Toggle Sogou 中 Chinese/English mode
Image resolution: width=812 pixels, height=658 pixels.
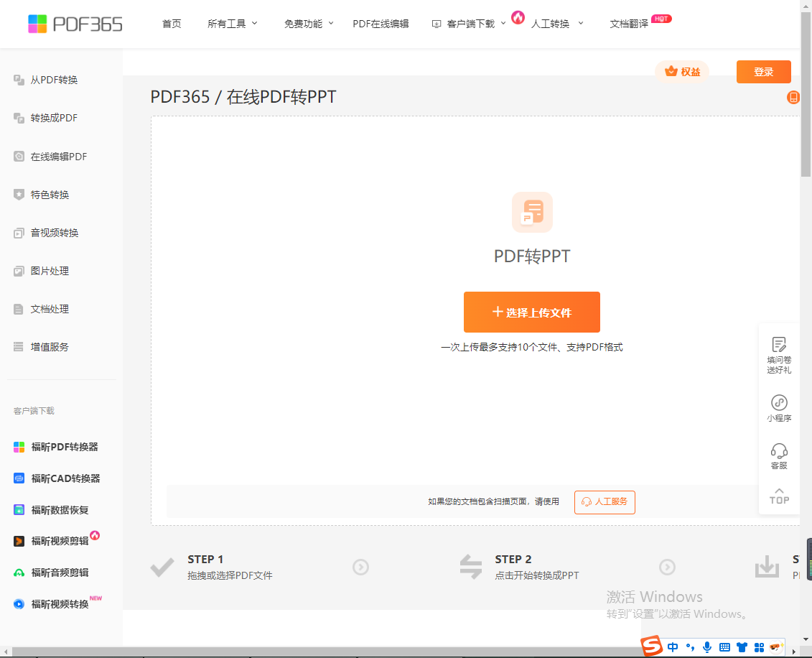click(673, 647)
